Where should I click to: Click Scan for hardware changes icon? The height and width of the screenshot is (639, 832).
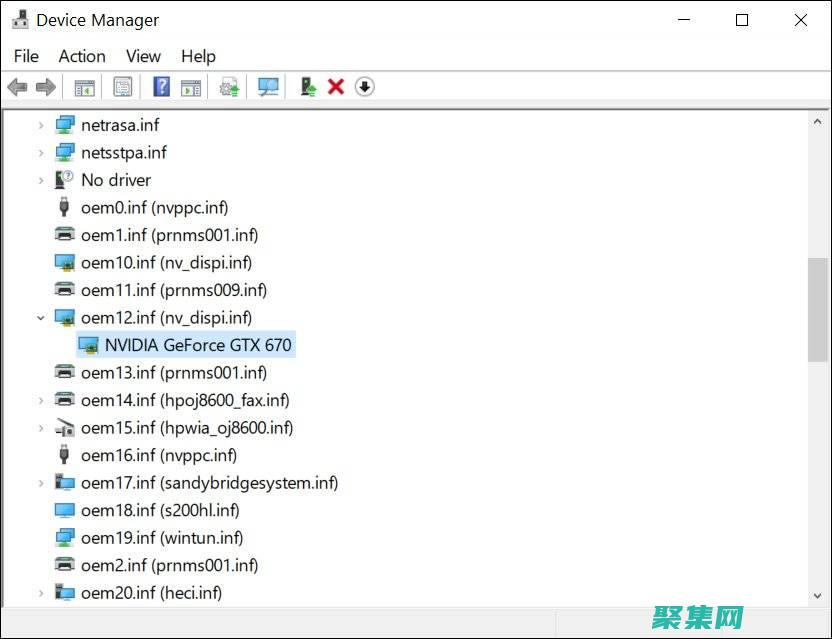[x=268, y=87]
